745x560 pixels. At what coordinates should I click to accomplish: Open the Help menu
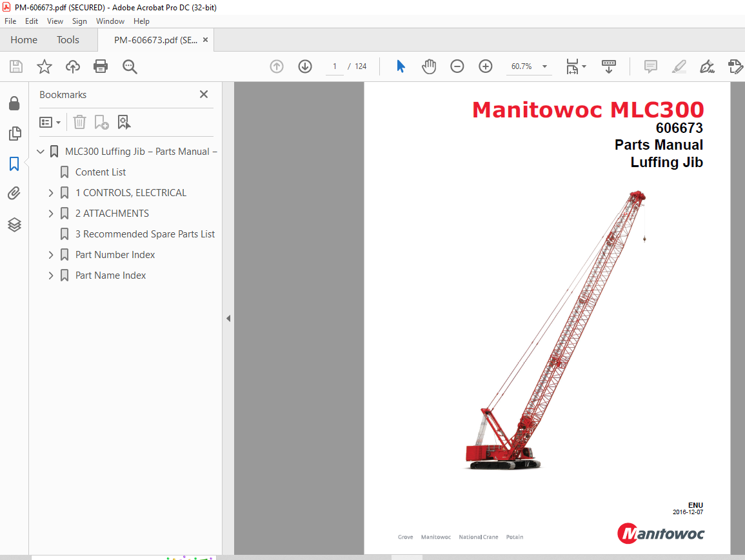[x=142, y=21]
